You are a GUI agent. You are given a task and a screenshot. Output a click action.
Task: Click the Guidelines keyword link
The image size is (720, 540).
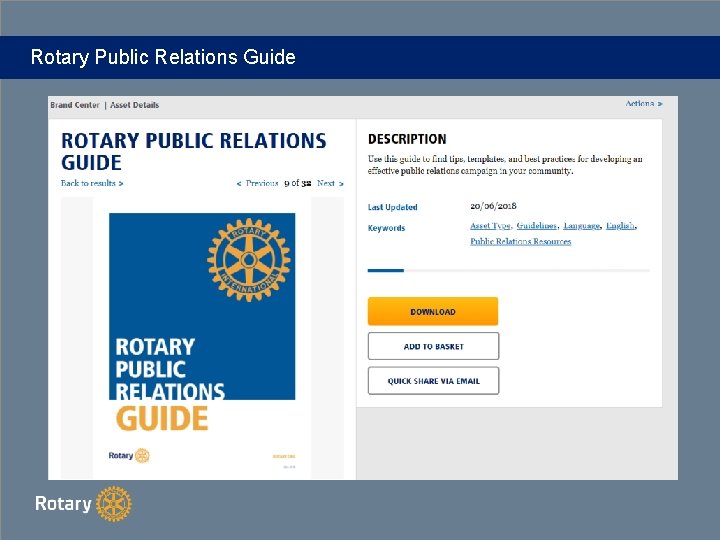537,225
